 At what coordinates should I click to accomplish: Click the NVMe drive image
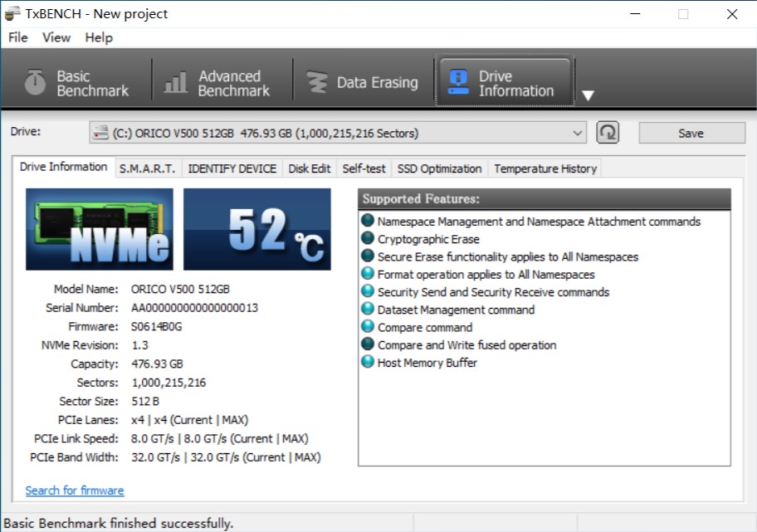tap(100, 229)
